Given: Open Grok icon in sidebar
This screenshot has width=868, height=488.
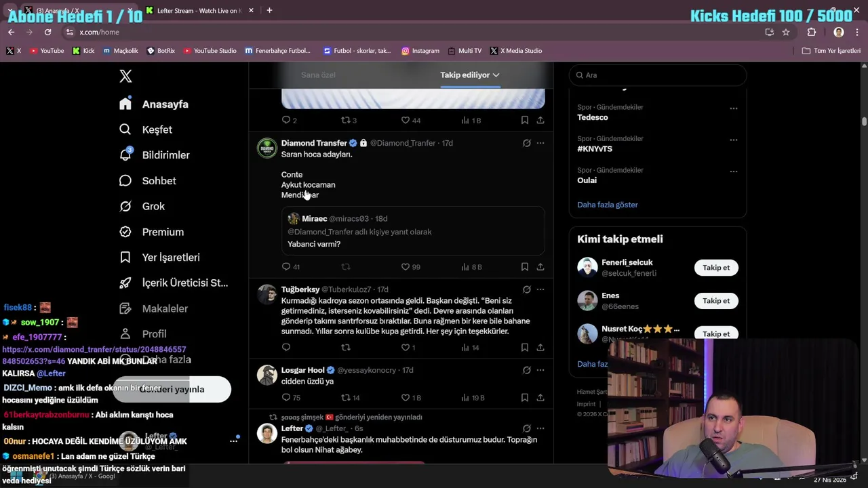Looking at the screenshot, I should click(125, 206).
